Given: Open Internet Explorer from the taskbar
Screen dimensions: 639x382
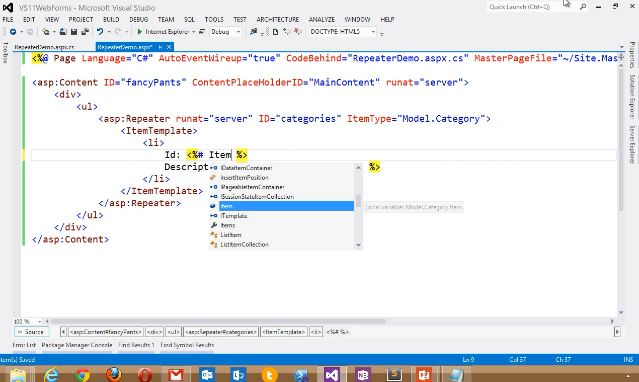Looking at the screenshot, I should point(51,374).
